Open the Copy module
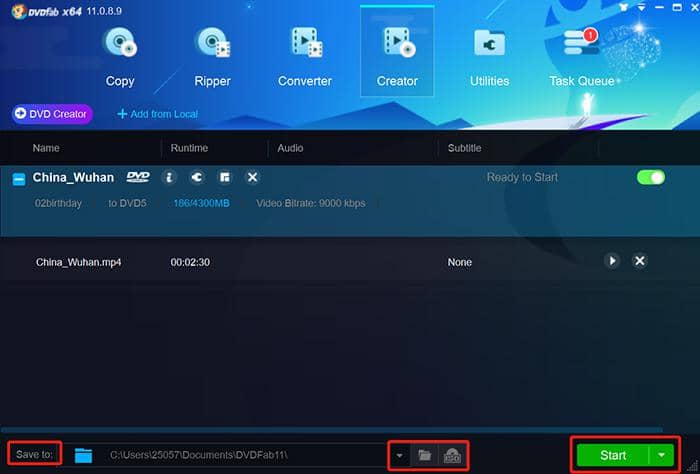 (x=120, y=57)
